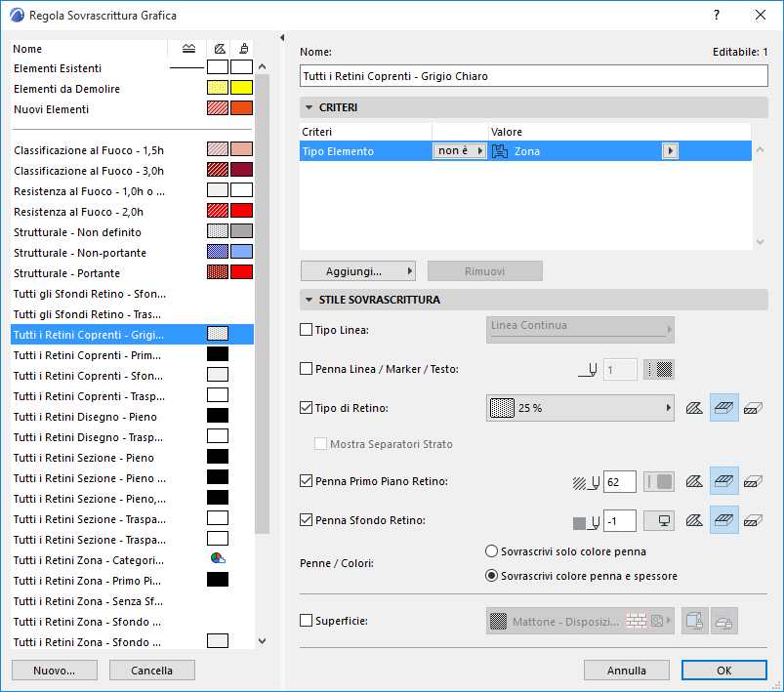Toggle Mostra Separatori Strato checkbox
Screen dimensions: 784x692
click(320, 444)
